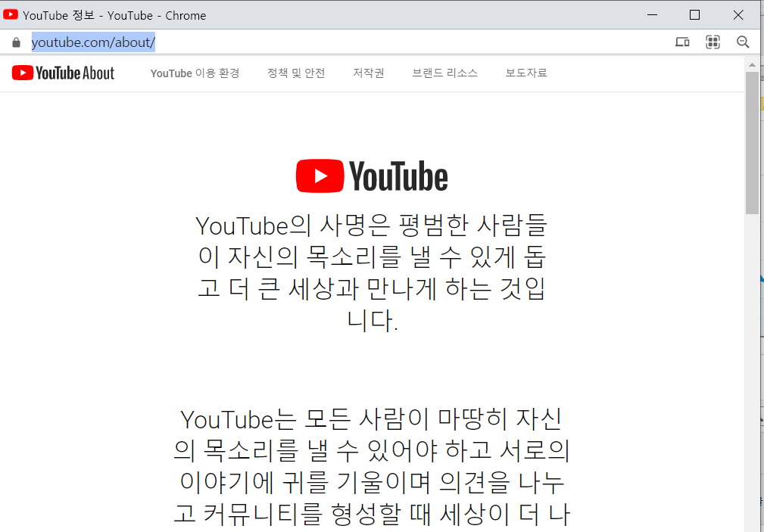
Task: Click the mission statement text 'YouTube의 사명은'
Action: (x=292, y=226)
